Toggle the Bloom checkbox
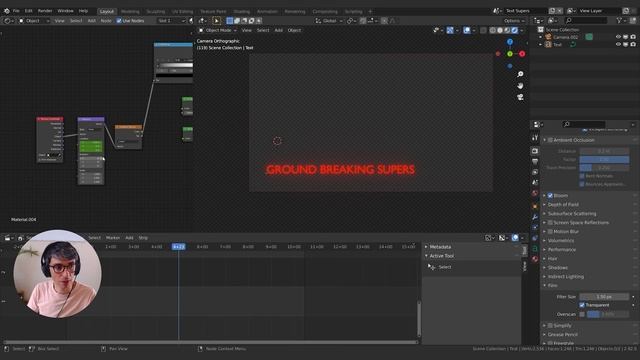This screenshot has height=360, width=640. tap(550, 196)
